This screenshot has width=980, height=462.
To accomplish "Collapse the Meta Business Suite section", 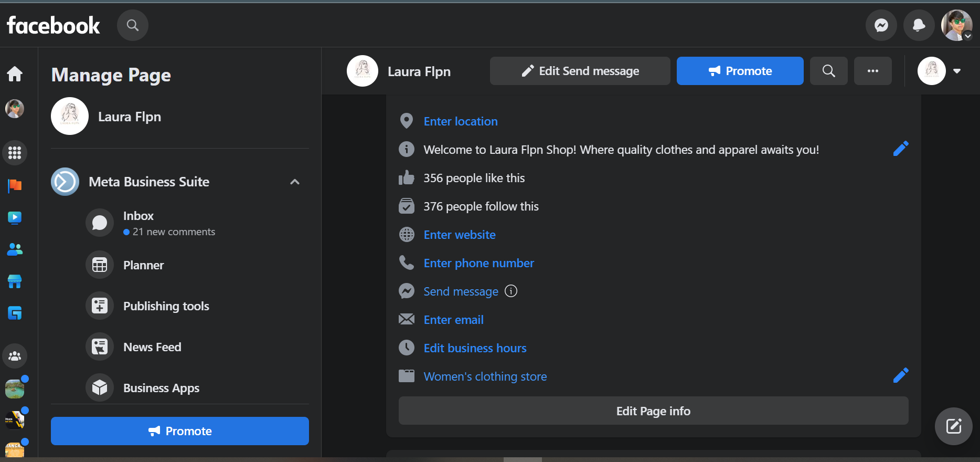I will click(295, 182).
